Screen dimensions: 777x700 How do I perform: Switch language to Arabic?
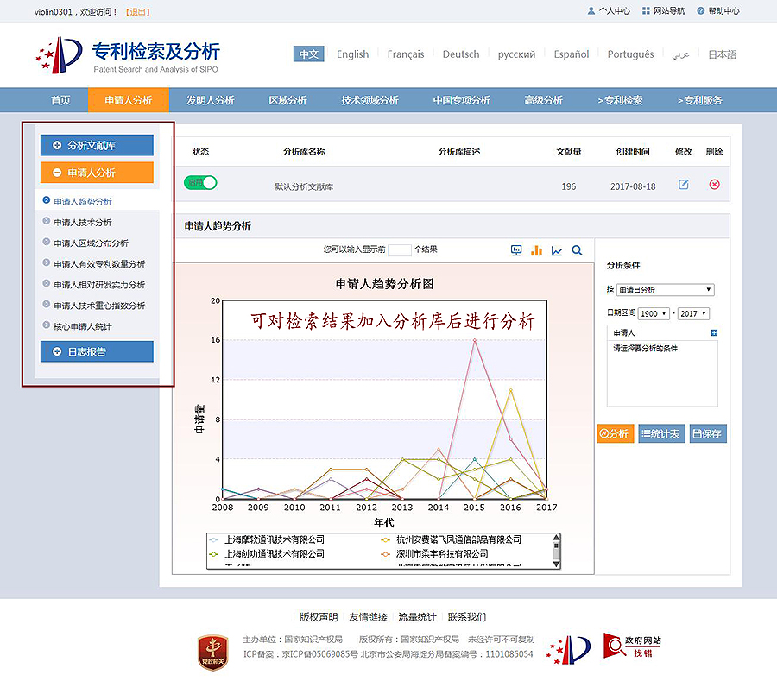(680, 54)
